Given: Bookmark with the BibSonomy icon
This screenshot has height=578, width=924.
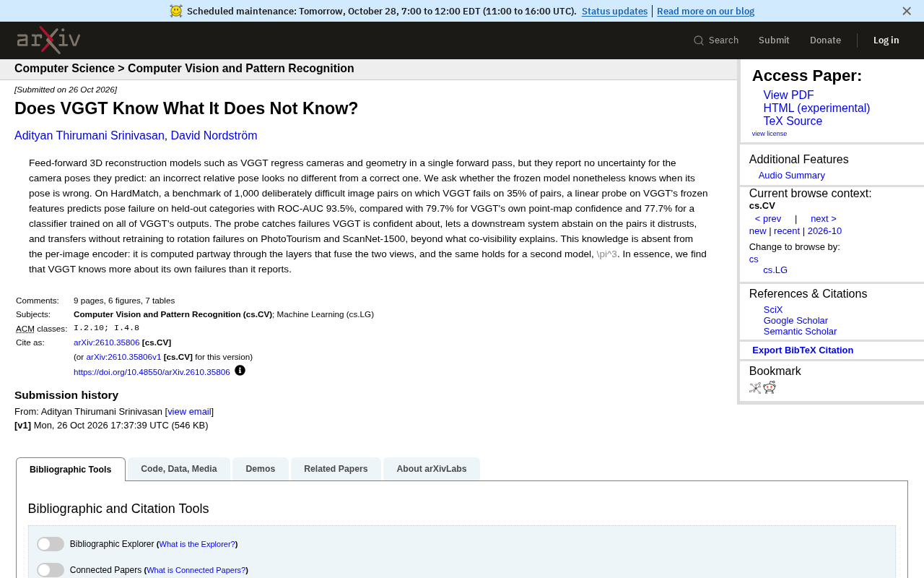Looking at the screenshot, I should [755, 387].
